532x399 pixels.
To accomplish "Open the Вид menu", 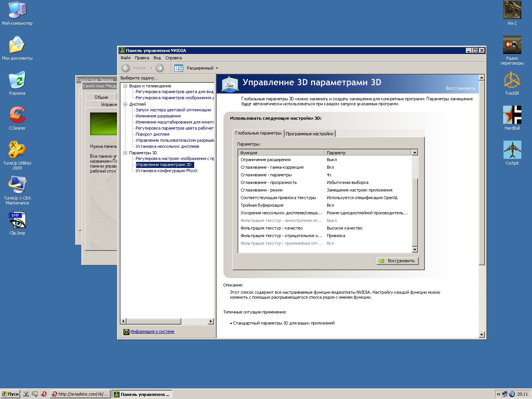I will [x=157, y=58].
